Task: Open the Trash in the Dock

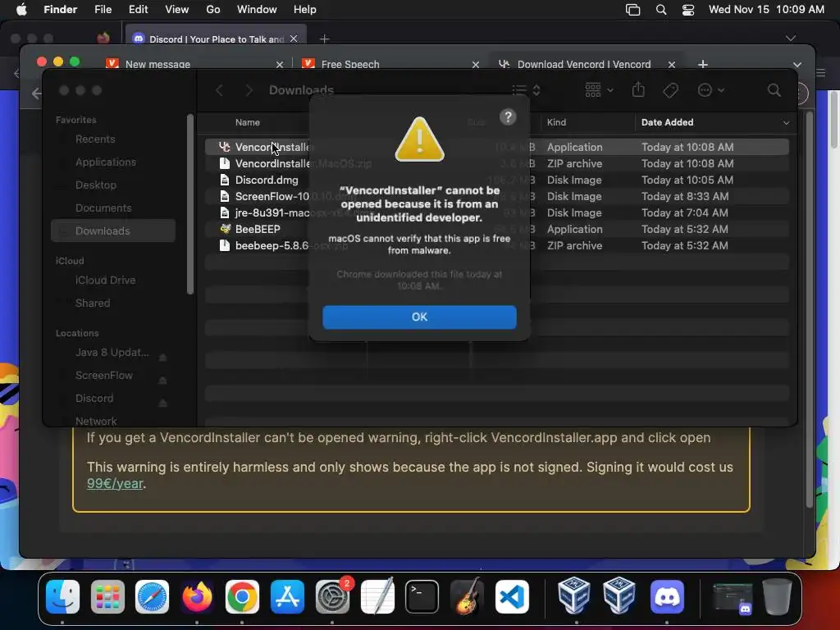Action: [x=778, y=596]
